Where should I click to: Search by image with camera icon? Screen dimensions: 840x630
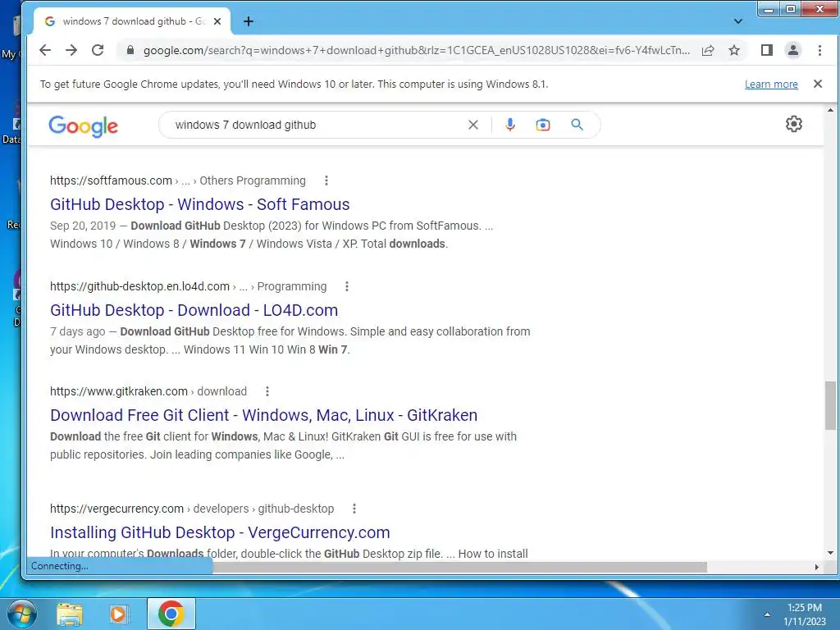click(x=543, y=125)
